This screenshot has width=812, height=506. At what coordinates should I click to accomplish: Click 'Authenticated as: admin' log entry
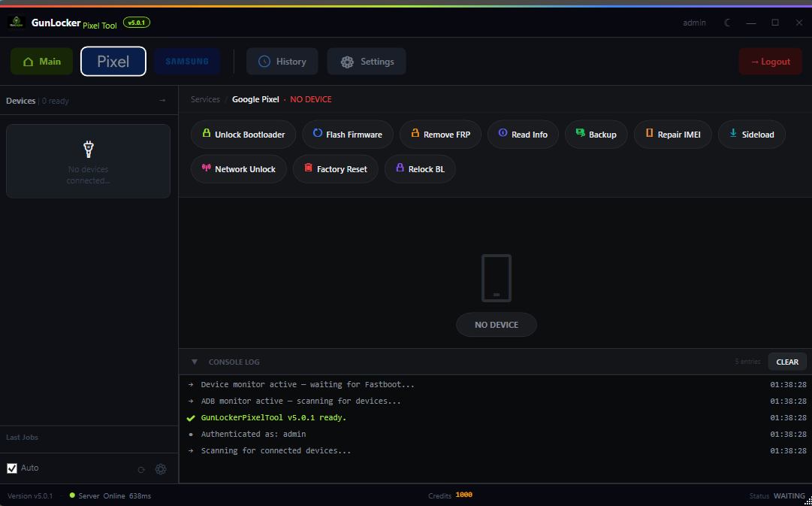pos(253,434)
